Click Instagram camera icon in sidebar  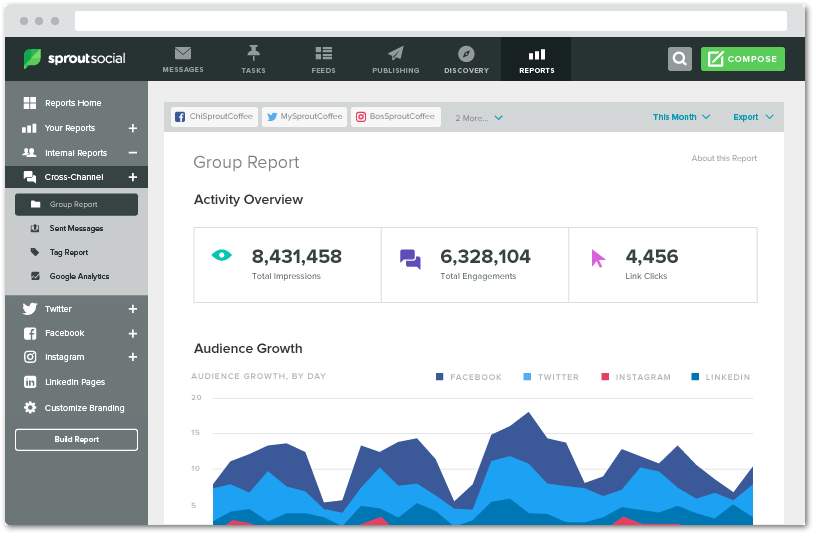(30, 357)
